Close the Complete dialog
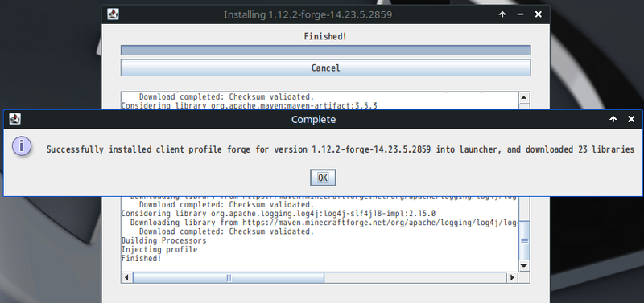 631,119
